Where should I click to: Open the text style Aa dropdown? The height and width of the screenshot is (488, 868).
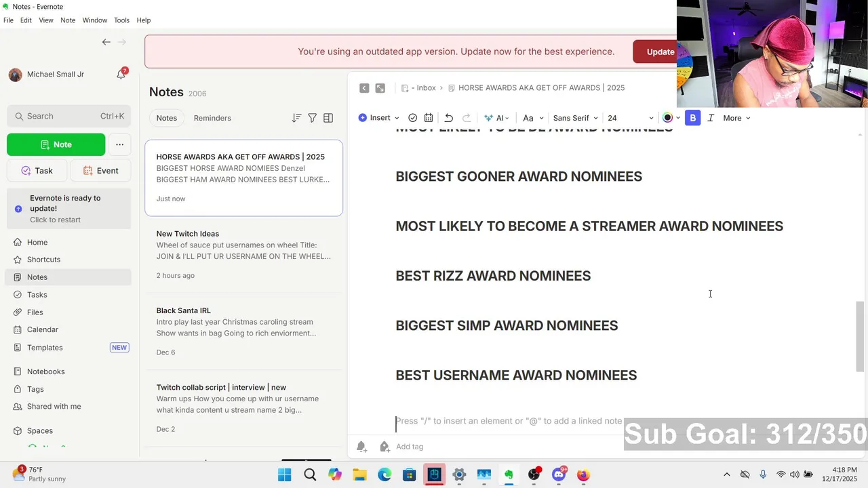click(534, 118)
